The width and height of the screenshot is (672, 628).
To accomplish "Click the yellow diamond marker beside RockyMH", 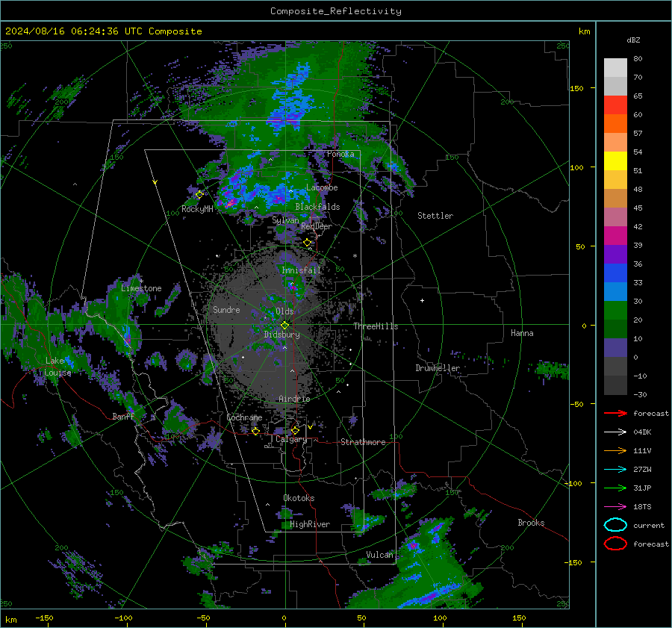I will (x=199, y=195).
